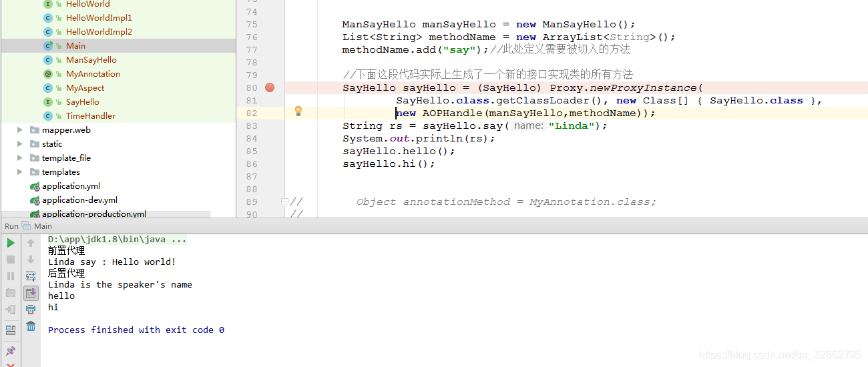868x367 pixels.
Task: Expand the static folder
Action: 20,144
